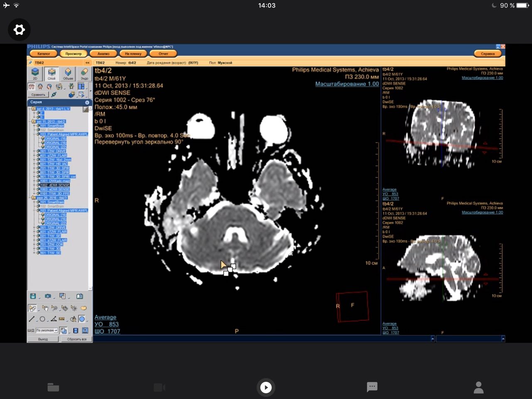Image resolution: width=532 pixels, height=399 pixels.
Task: Collapse the окт 4, 2013 study node
Action: (x=29, y=109)
